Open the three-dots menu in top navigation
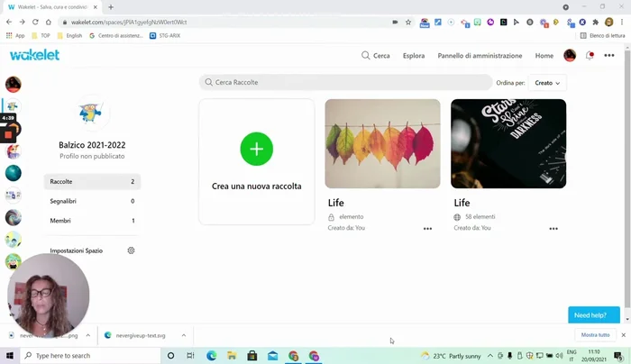The height and width of the screenshot is (364, 631). pos(609,56)
